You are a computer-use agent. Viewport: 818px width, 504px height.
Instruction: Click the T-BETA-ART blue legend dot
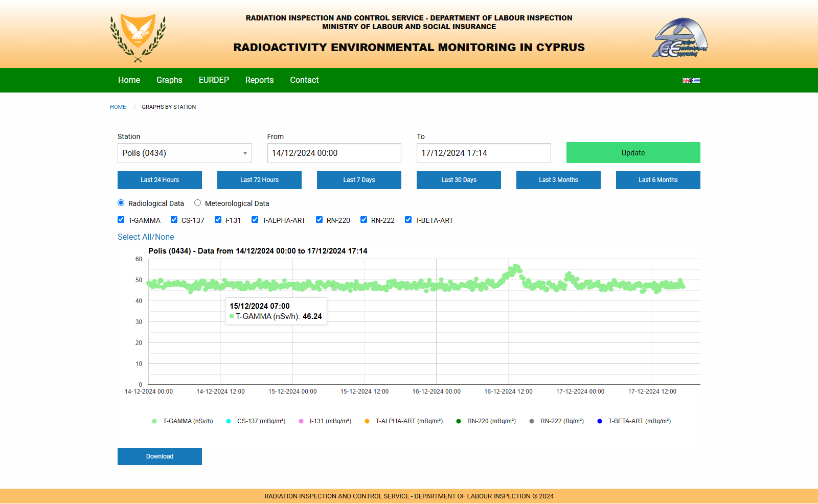[600, 421]
